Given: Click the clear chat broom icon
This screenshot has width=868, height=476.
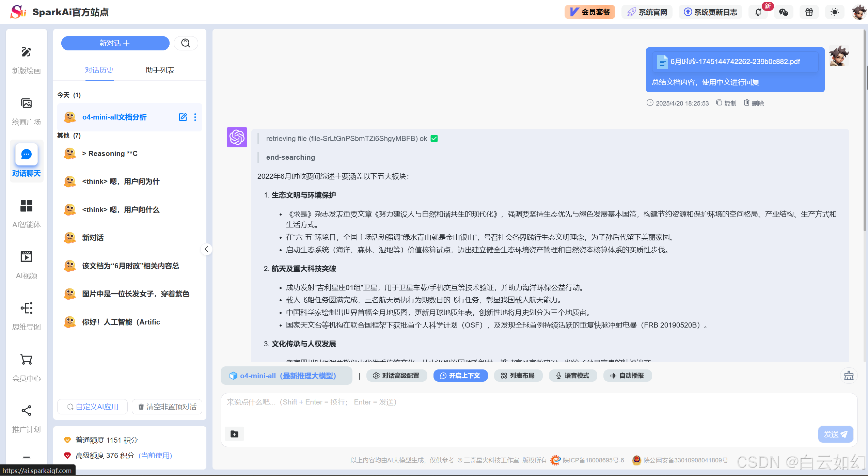Looking at the screenshot, I should coord(849,376).
